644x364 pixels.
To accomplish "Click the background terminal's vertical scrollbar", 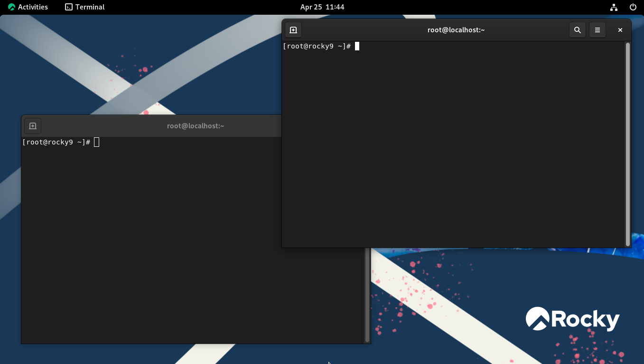I will [367, 295].
